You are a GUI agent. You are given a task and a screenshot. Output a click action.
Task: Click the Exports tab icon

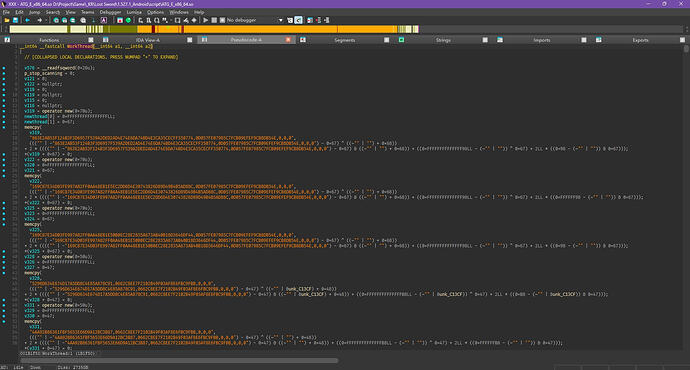click(x=598, y=40)
